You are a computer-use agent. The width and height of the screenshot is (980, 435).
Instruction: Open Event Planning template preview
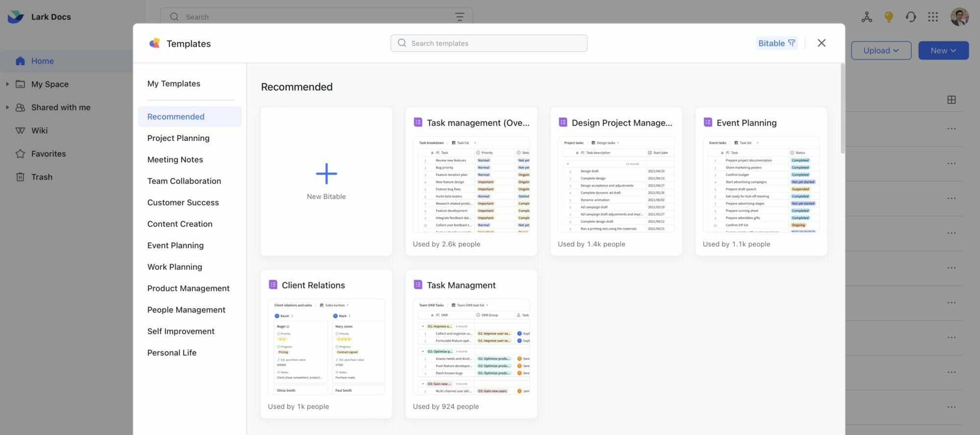click(761, 184)
